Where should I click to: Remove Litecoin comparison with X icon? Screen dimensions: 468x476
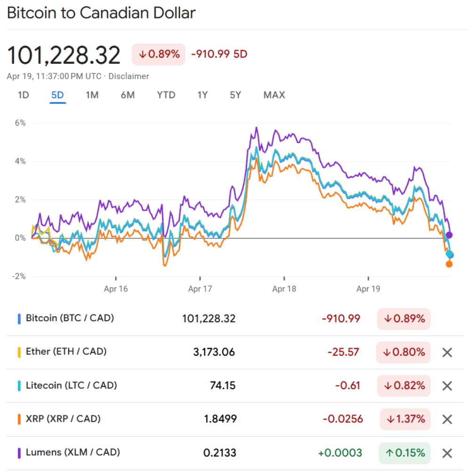click(x=447, y=386)
